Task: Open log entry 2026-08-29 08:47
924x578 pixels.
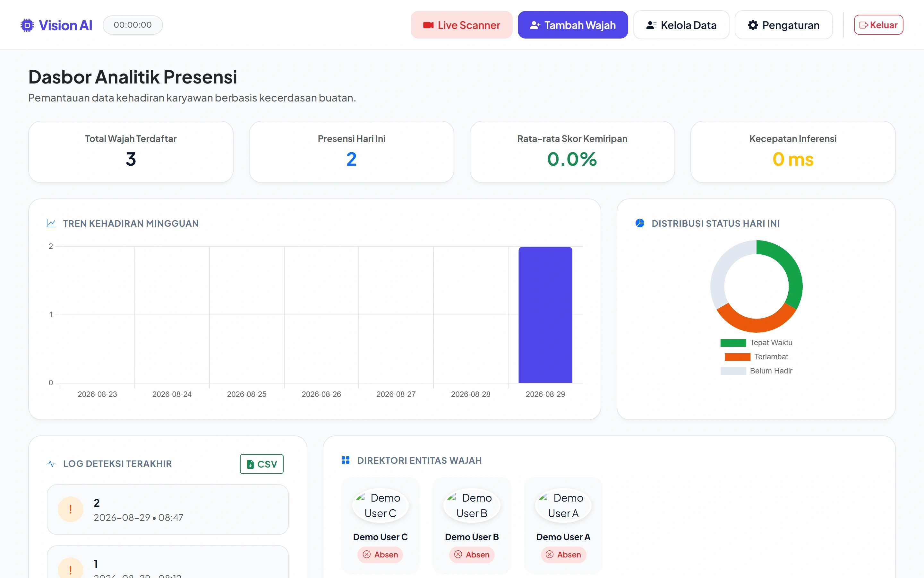Action: coord(167,510)
